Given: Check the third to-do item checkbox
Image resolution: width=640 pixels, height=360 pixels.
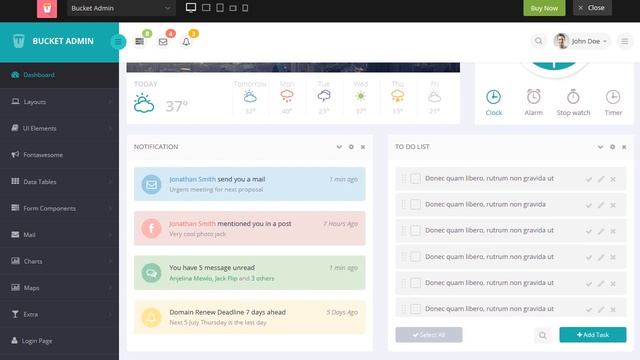Looking at the screenshot, I should point(416,231).
